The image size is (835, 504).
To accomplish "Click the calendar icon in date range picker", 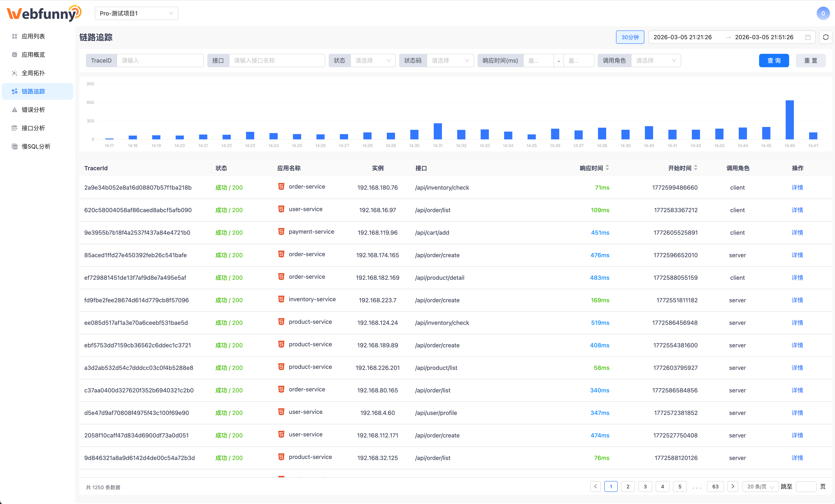I will pos(808,37).
